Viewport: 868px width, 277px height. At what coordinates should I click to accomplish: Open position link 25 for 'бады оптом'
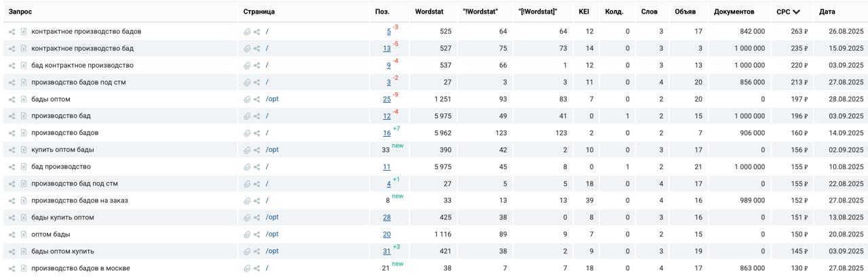click(387, 100)
